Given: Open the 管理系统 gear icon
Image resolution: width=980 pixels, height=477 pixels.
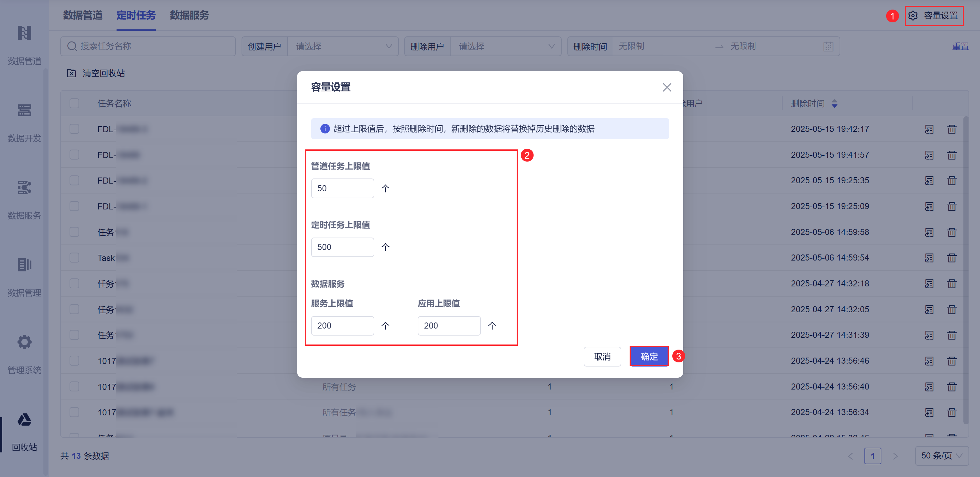Looking at the screenshot, I should click(24, 342).
